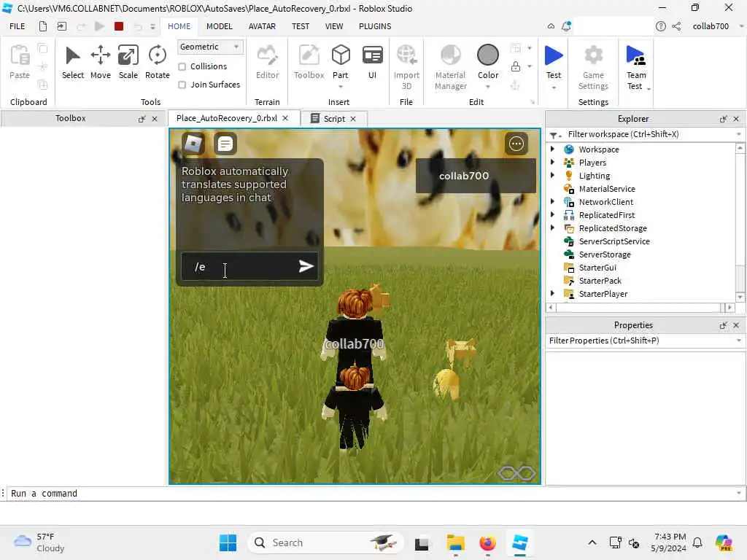747x560 pixels.
Task: Enable the Collisions checkbox
Action: [182, 66]
